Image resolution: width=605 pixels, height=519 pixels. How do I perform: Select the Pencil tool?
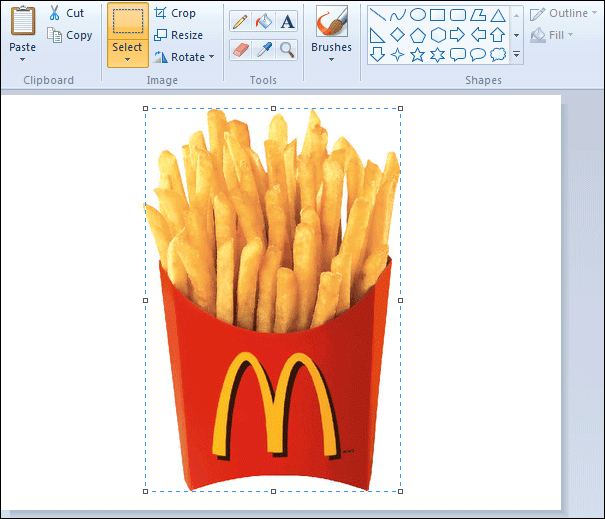(240, 21)
